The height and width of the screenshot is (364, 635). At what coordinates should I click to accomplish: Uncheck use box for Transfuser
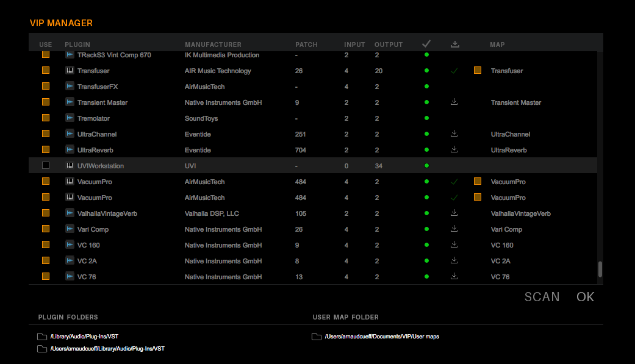46,70
